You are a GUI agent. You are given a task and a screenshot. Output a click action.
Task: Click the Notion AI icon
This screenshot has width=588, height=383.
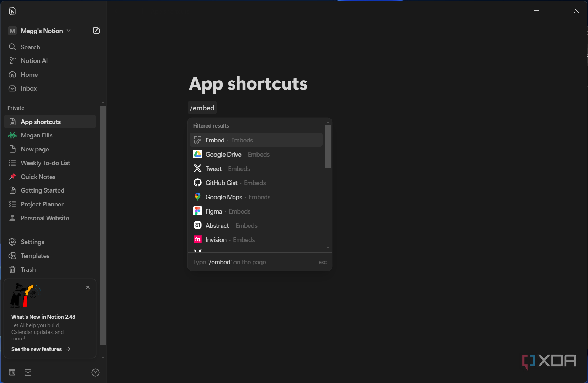click(12, 61)
